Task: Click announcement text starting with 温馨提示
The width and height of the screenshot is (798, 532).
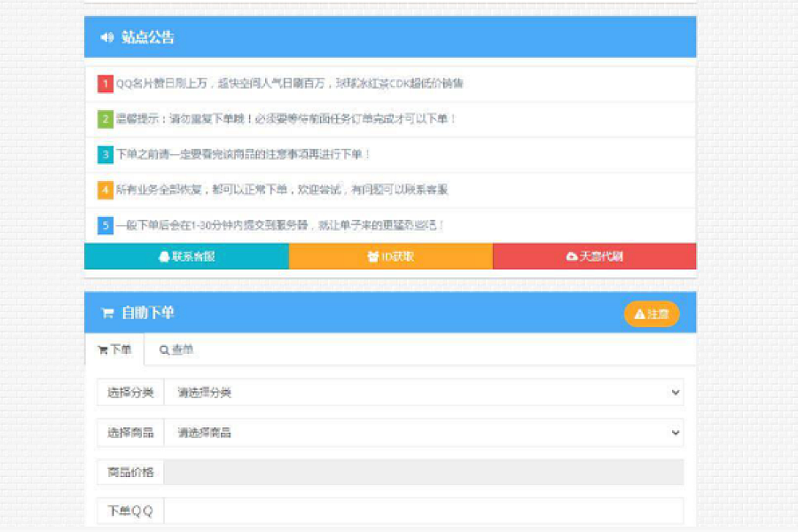Action: (286, 119)
